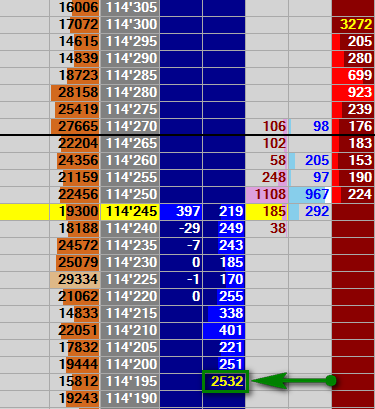Click bid depth cell 219 at 114'245

(x=224, y=211)
